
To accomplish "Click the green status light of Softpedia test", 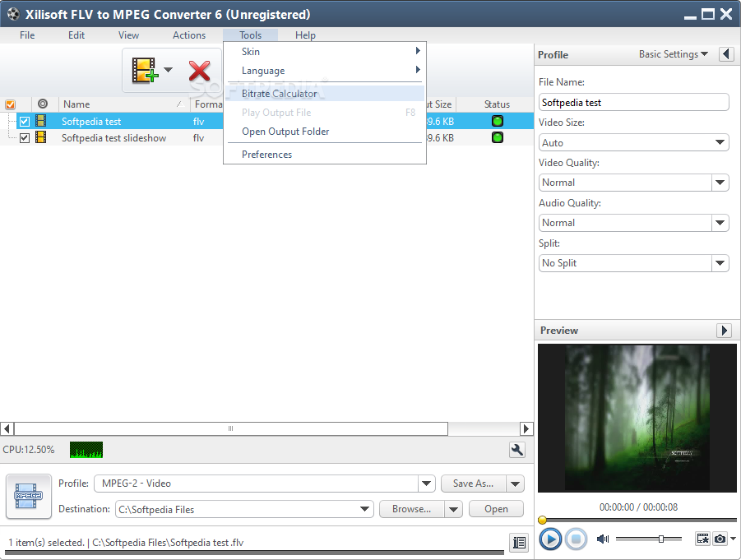I will pyautogui.click(x=497, y=121).
